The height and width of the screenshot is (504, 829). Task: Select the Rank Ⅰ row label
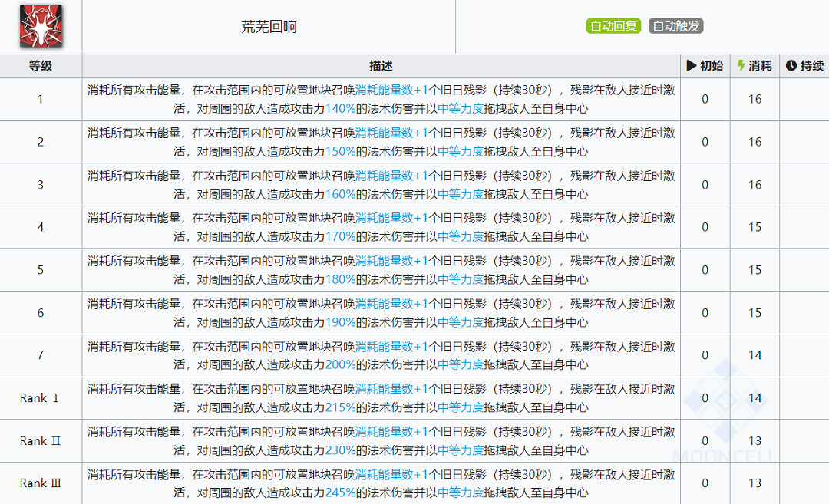click(x=40, y=398)
